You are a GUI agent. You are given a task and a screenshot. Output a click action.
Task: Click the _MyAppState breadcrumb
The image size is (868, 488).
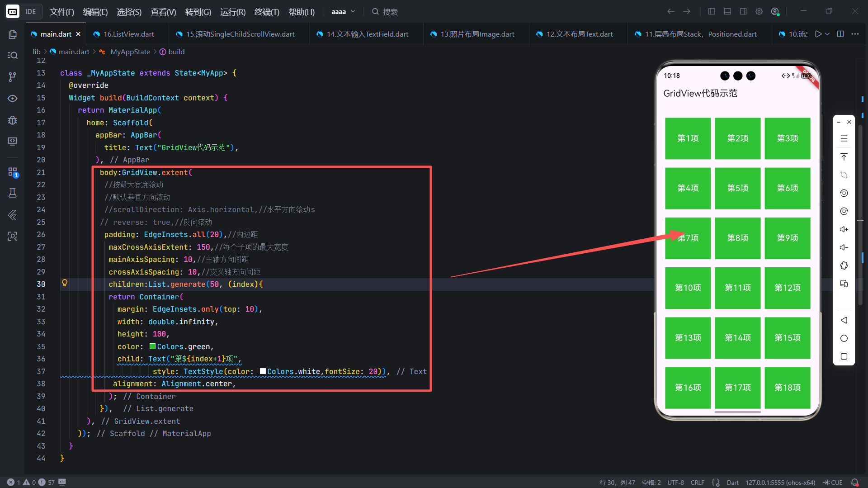128,52
